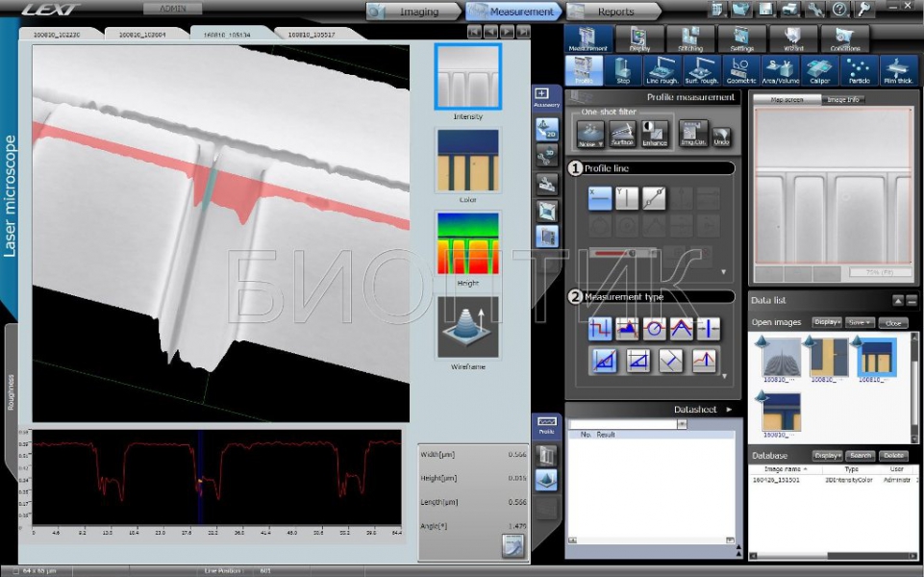This screenshot has height=577, width=924.
Task: Switch to the Reports mode tab
Action: click(614, 12)
